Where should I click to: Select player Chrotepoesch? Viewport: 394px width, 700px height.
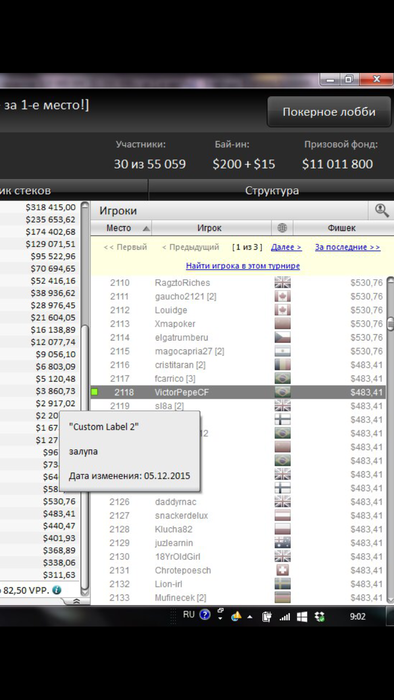[x=238, y=571]
